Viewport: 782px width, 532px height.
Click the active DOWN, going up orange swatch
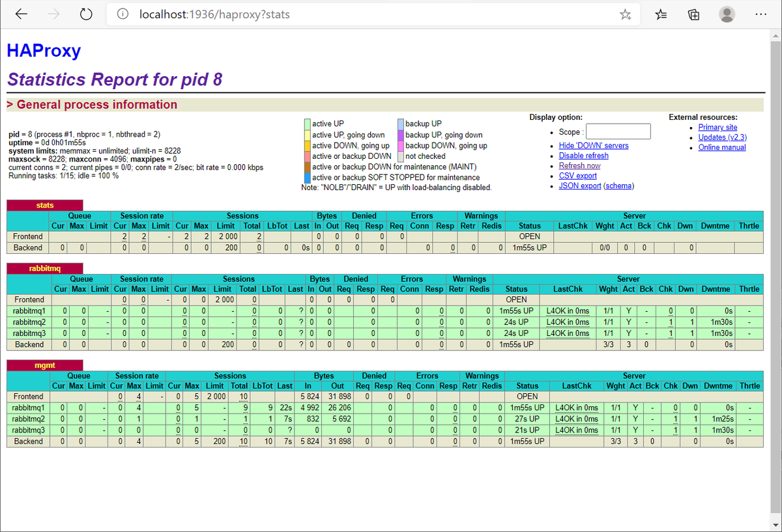coord(308,145)
